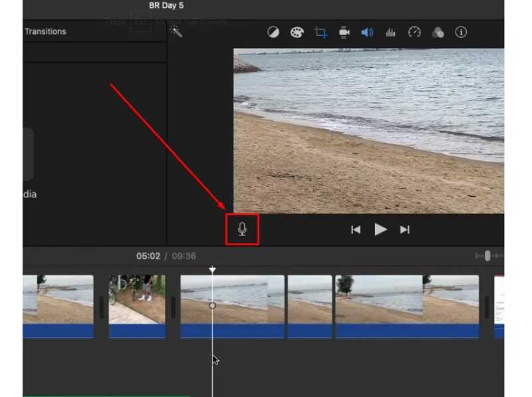Open the color balance adjustment
This screenshot has height=397, width=532.
click(273, 32)
